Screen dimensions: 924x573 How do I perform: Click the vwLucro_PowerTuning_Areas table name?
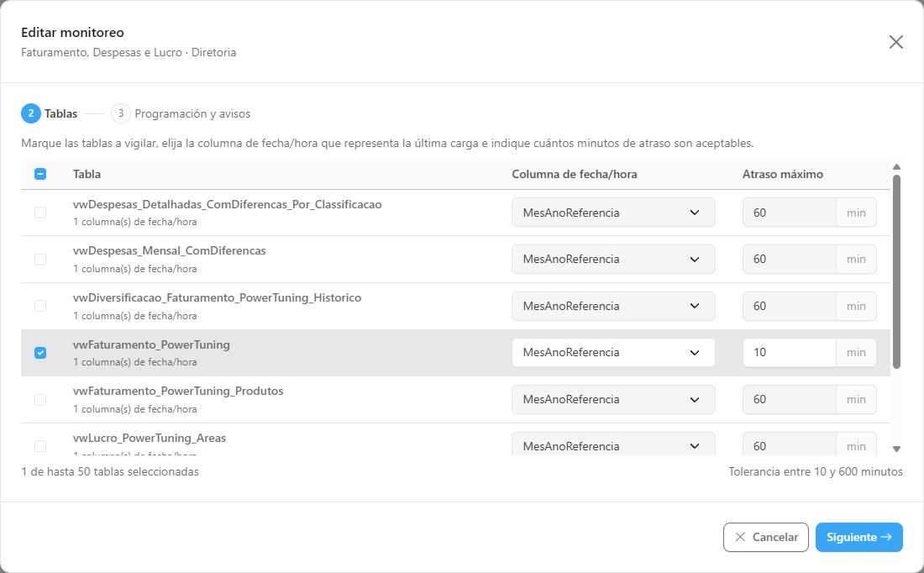(150, 438)
